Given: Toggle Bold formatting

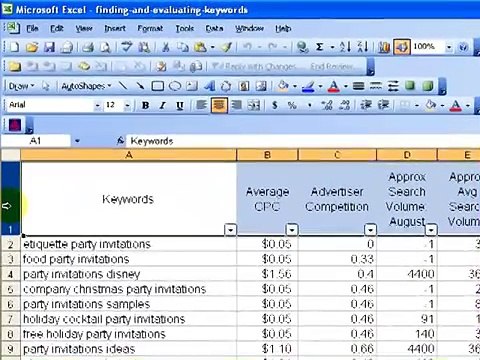Looking at the screenshot, I should (145, 105).
